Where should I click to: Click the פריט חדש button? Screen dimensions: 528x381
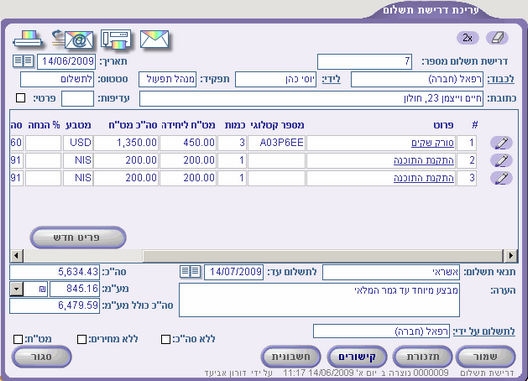pyautogui.click(x=78, y=237)
